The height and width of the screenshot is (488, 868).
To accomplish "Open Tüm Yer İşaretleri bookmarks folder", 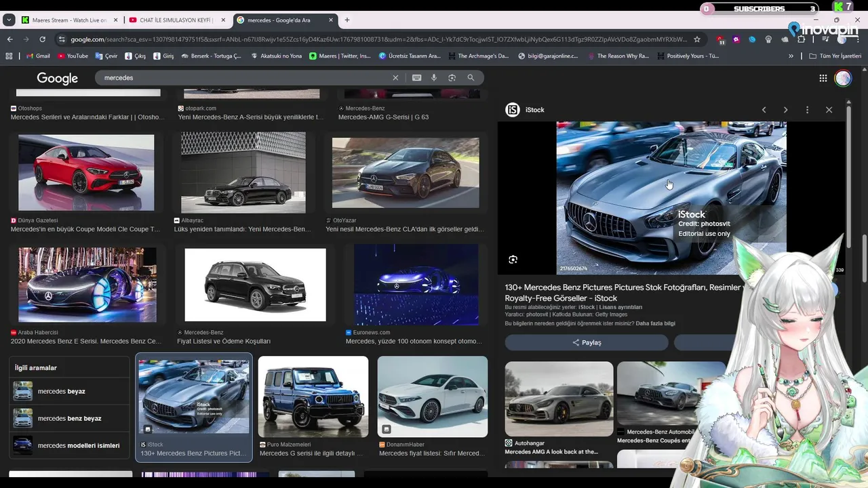I will click(835, 56).
